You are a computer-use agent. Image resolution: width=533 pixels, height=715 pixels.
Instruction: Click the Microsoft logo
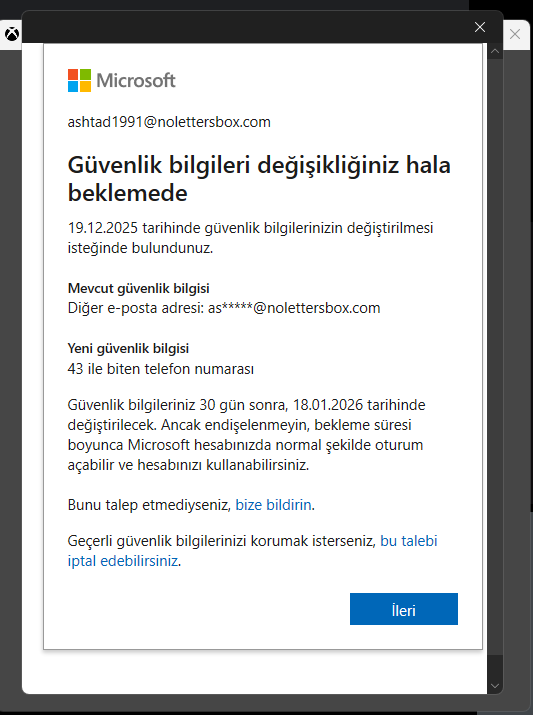point(122,80)
